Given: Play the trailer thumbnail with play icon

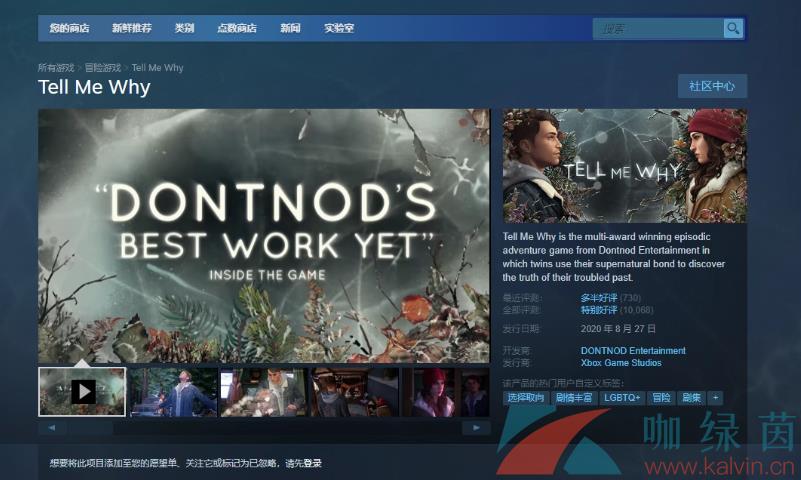Looking at the screenshot, I should [82, 392].
